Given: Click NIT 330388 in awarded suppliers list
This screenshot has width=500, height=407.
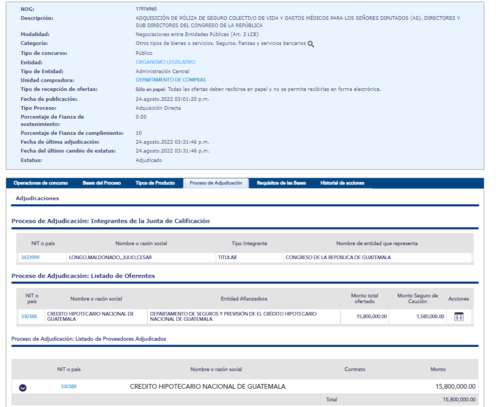Looking at the screenshot, I should (69, 387).
